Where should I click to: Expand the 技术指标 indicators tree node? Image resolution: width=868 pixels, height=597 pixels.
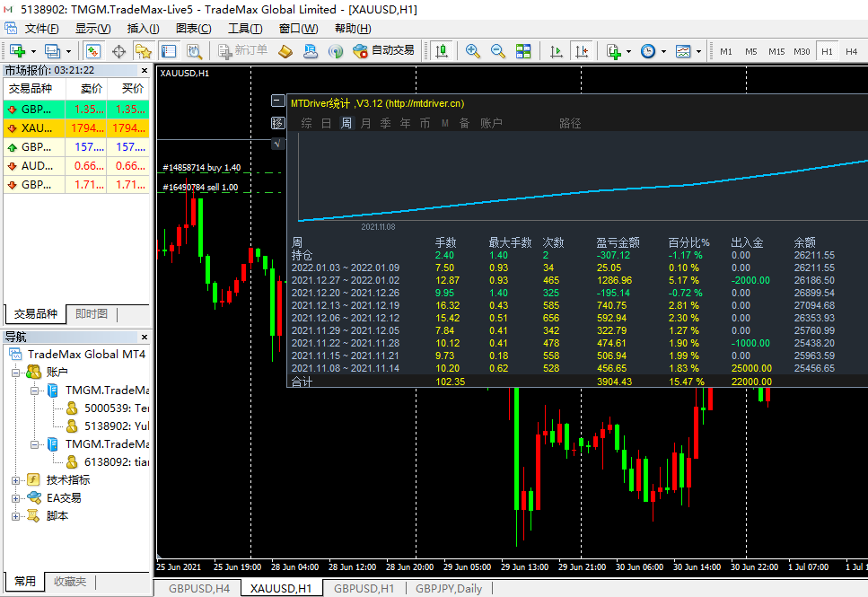point(15,480)
